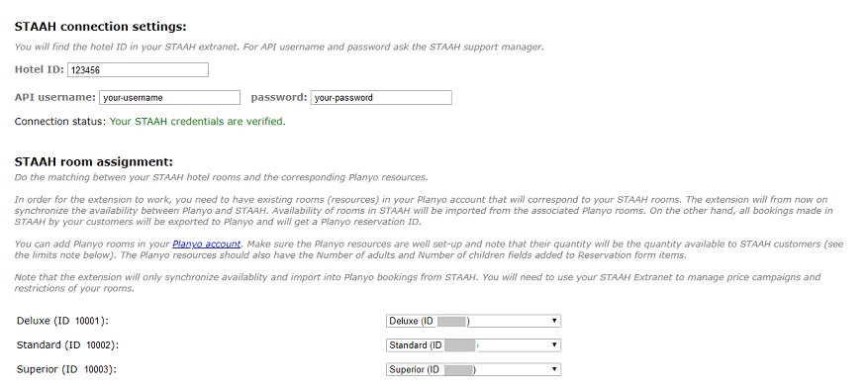The height and width of the screenshot is (390, 868).
Task: Follow the Planyo account link
Action: point(207,244)
